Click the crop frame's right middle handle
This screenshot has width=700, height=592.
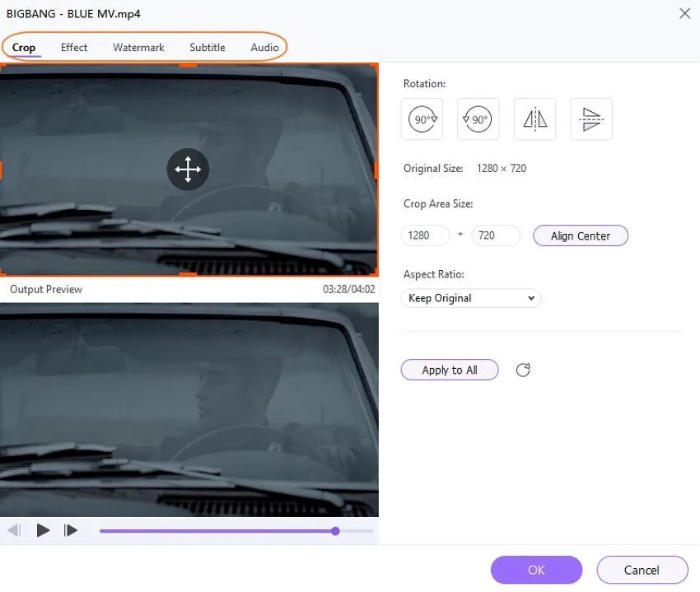[376, 170]
